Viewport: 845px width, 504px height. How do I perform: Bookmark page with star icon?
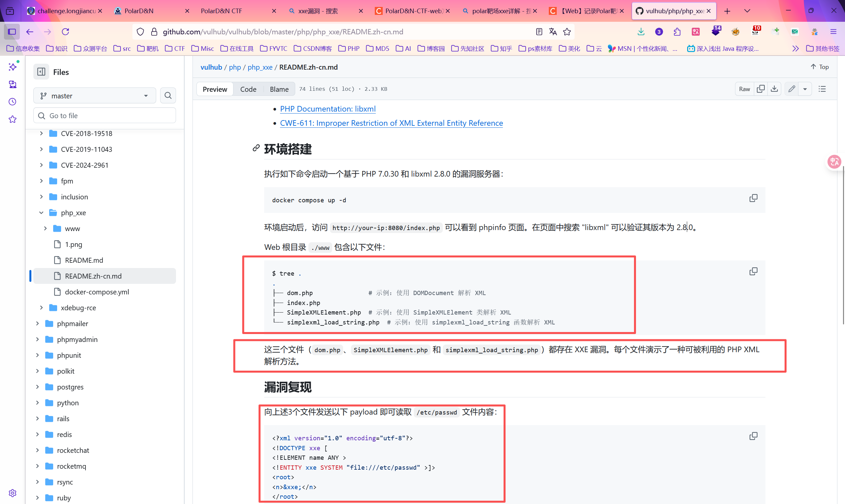567,32
